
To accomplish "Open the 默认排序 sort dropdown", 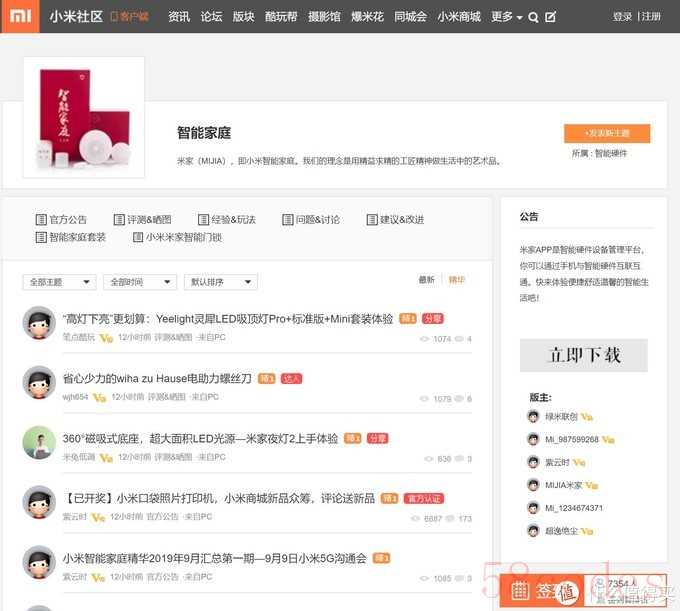I will (x=220, y=282).
